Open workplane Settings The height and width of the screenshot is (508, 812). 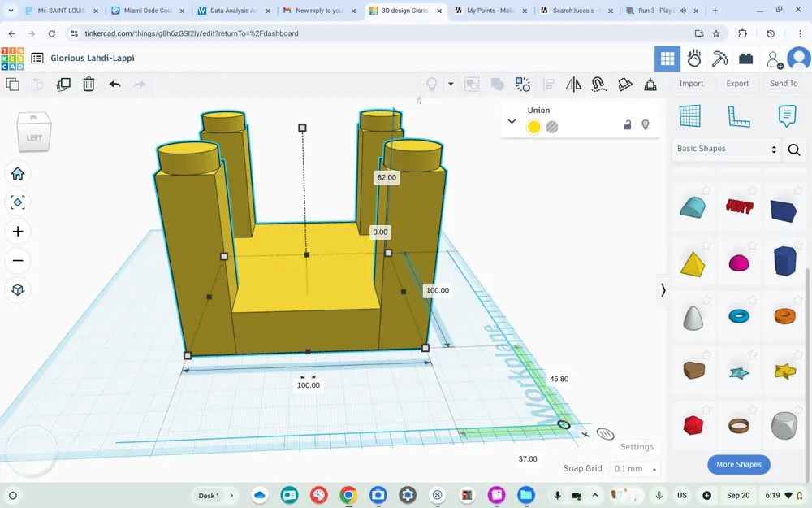(637, 447)
